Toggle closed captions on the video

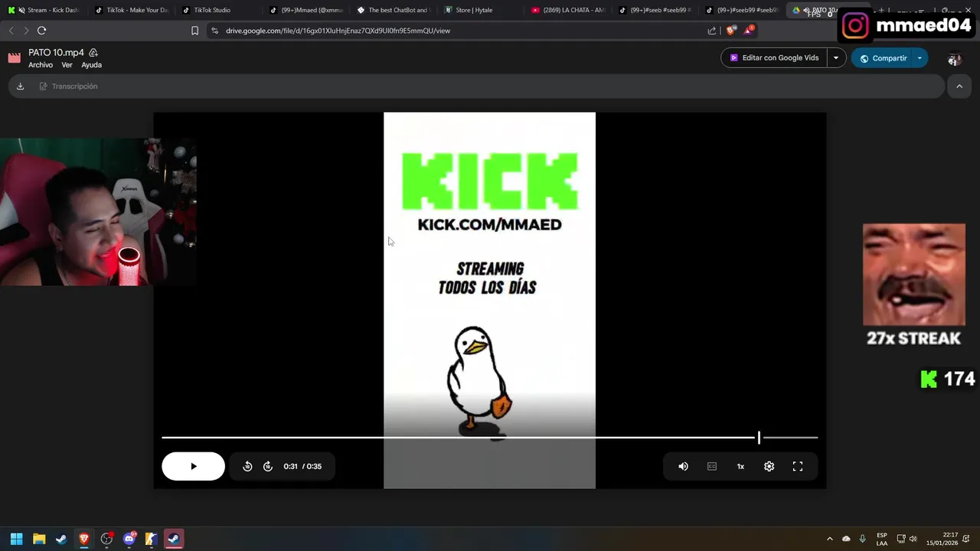712,466
